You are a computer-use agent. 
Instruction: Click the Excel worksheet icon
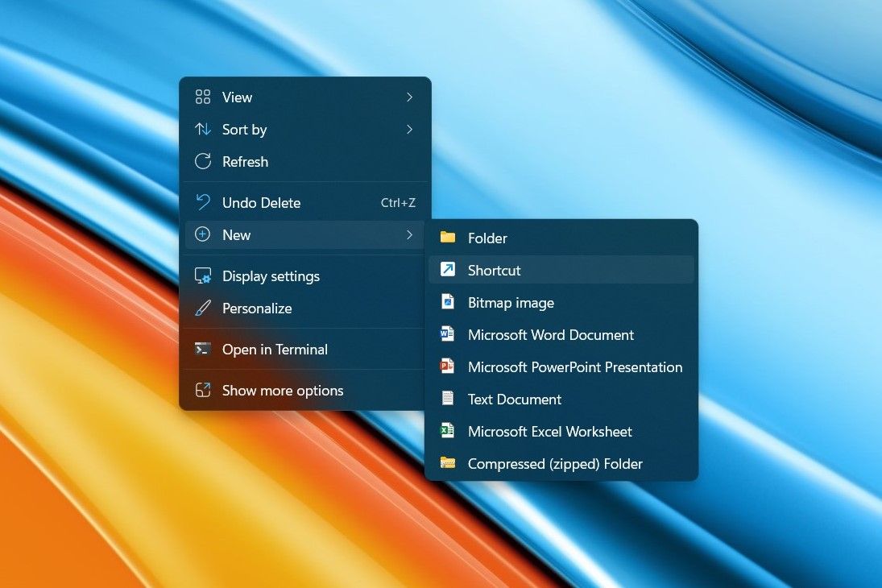tap(447, 430)
